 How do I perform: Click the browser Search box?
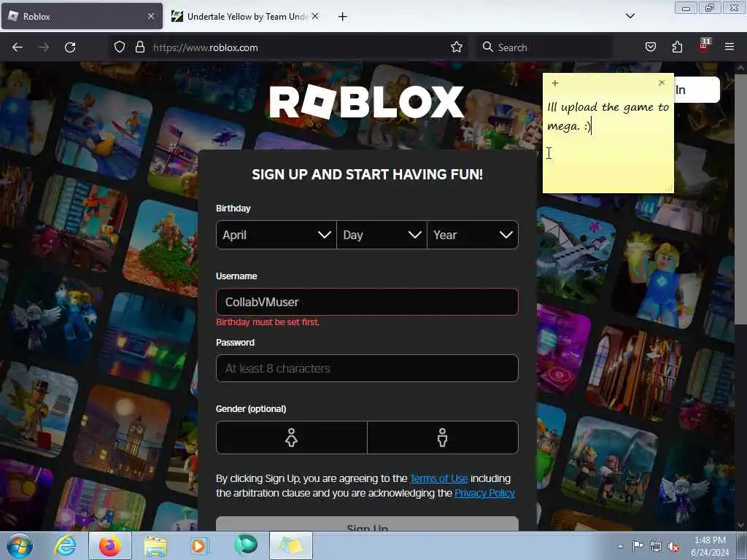tap(544, 47)
